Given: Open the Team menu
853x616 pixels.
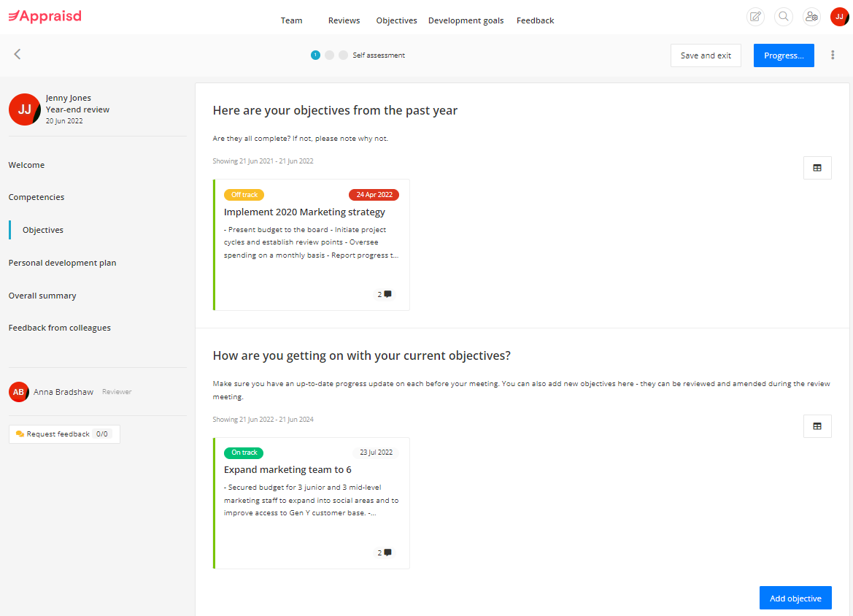Looking at the screenshot, I should point(291,20).
